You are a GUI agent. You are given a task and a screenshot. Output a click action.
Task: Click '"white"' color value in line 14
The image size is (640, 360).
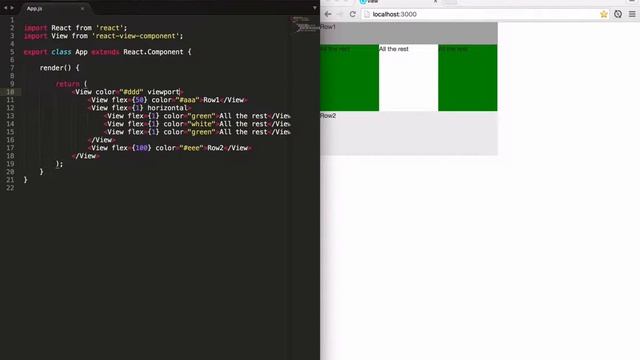202,124
